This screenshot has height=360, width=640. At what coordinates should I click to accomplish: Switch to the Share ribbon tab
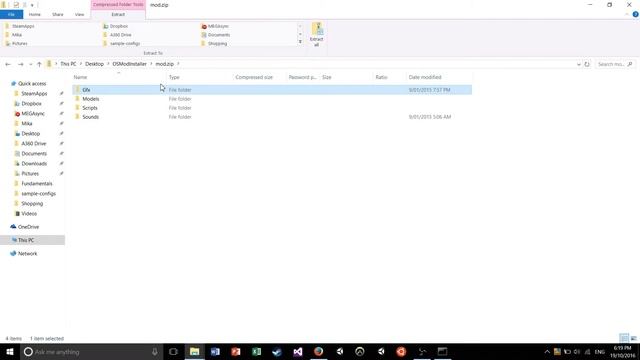58,14
